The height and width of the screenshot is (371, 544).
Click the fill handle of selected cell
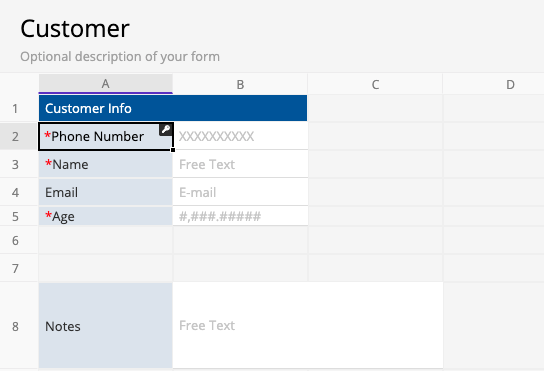173,150
